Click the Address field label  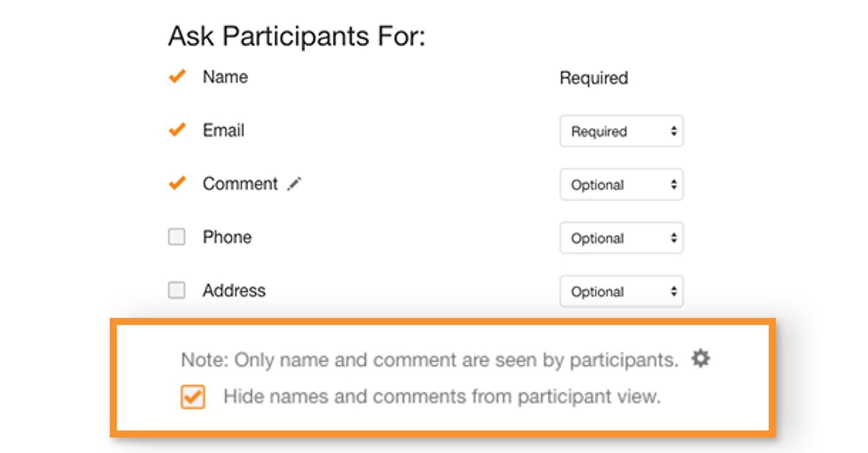[x=234, y=291]
